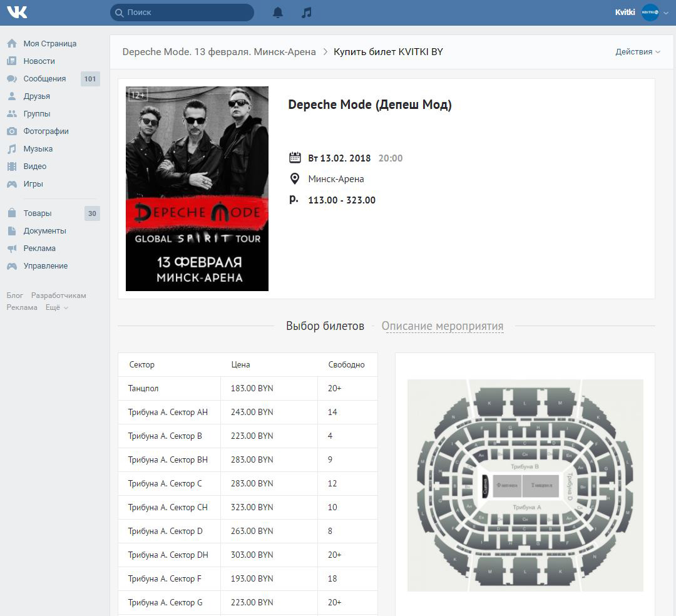The height and width of the screenshot is (616, 676).
Task: Switch to Выбор билетов tab
Action: tap(325, 326)
